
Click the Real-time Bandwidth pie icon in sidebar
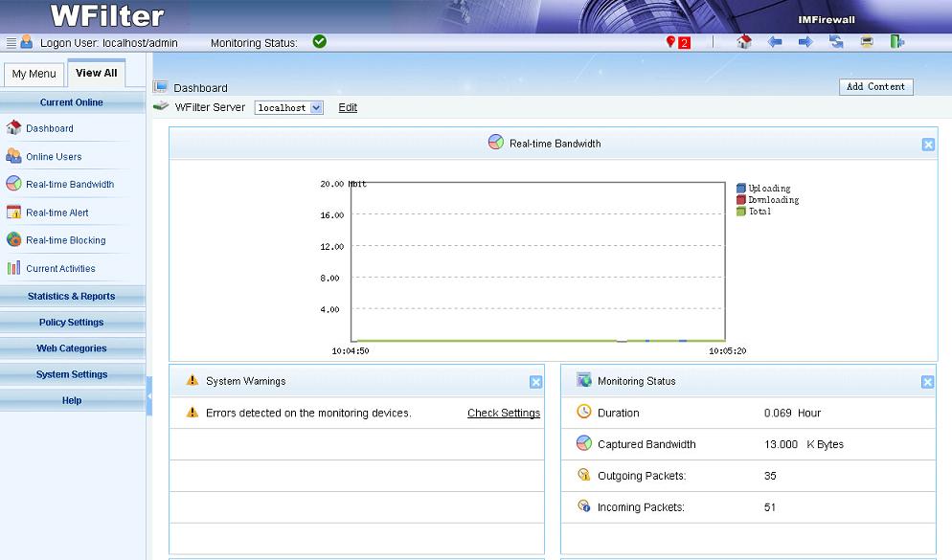[x=13, y=183]
